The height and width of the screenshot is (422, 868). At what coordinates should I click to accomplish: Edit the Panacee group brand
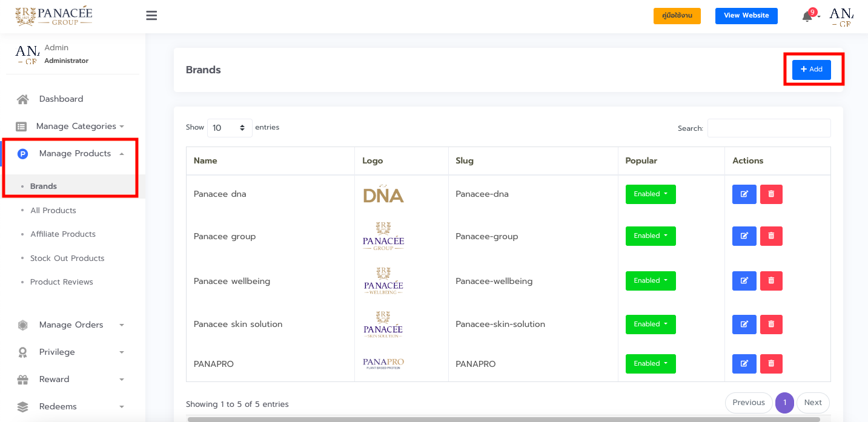pos(744,236)
